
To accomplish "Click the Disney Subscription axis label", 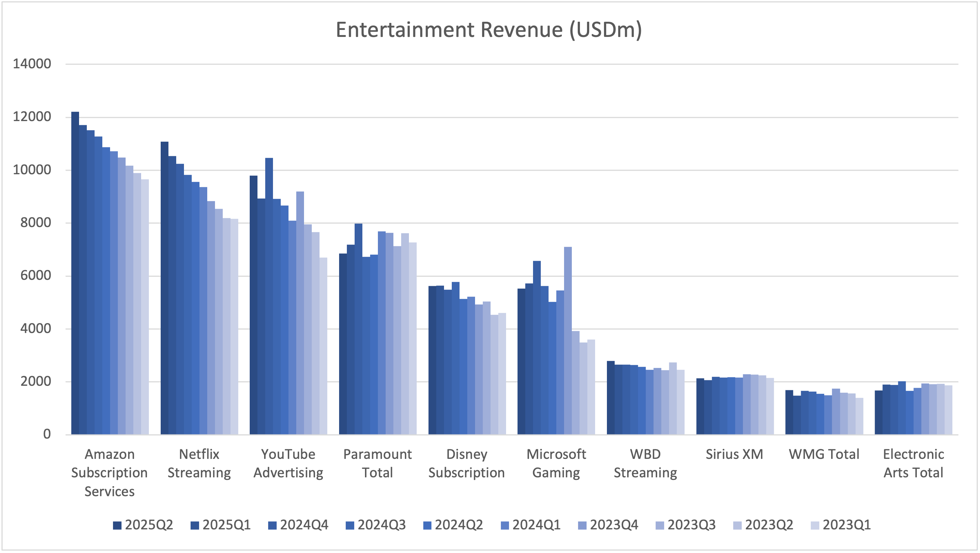I will (467, 464).
